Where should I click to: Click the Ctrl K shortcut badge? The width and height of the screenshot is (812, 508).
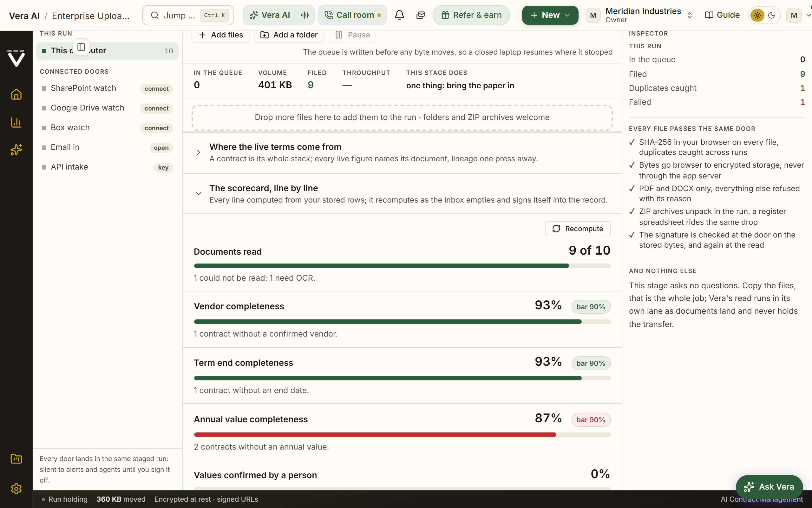[214, 15]
